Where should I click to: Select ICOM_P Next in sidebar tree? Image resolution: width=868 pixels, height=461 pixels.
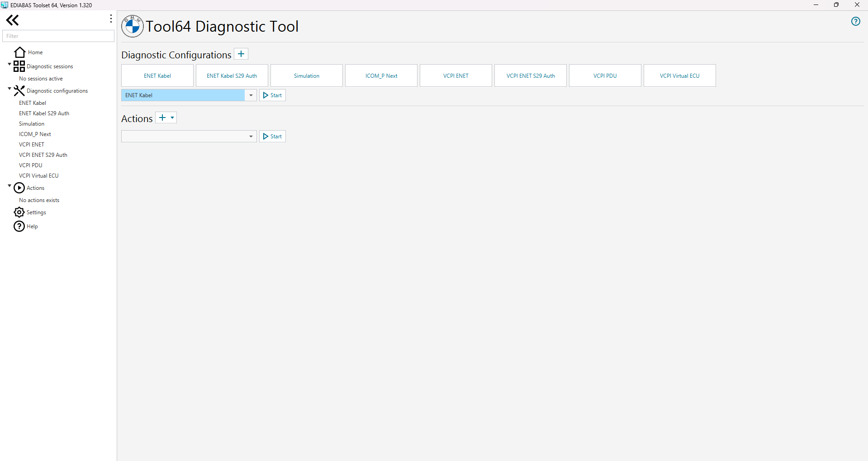click(x=35, y=134)
